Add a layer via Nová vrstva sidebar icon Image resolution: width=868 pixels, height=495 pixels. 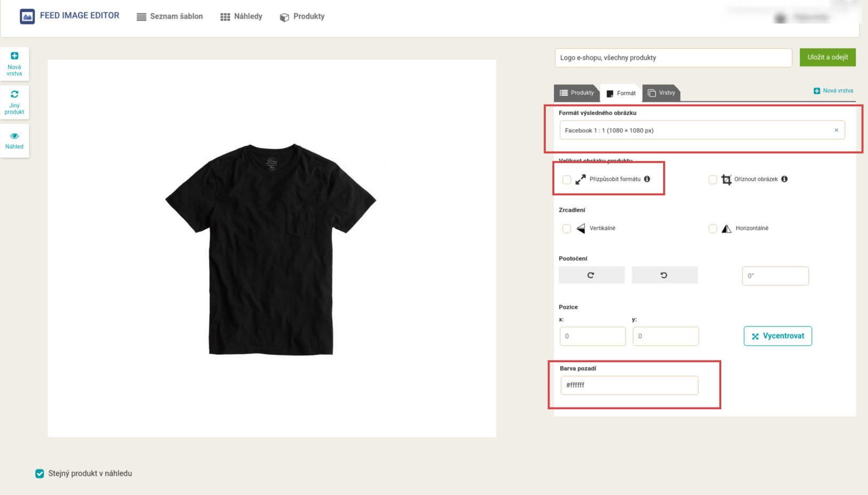(x=14, y=57)
